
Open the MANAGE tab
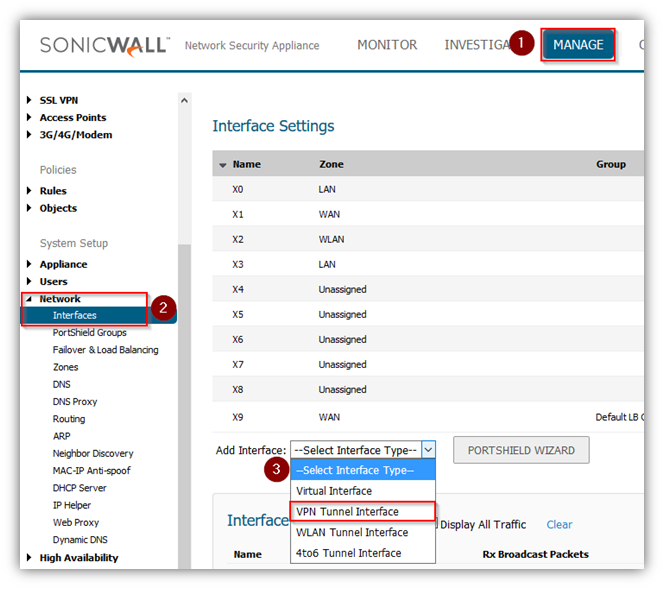578,45
